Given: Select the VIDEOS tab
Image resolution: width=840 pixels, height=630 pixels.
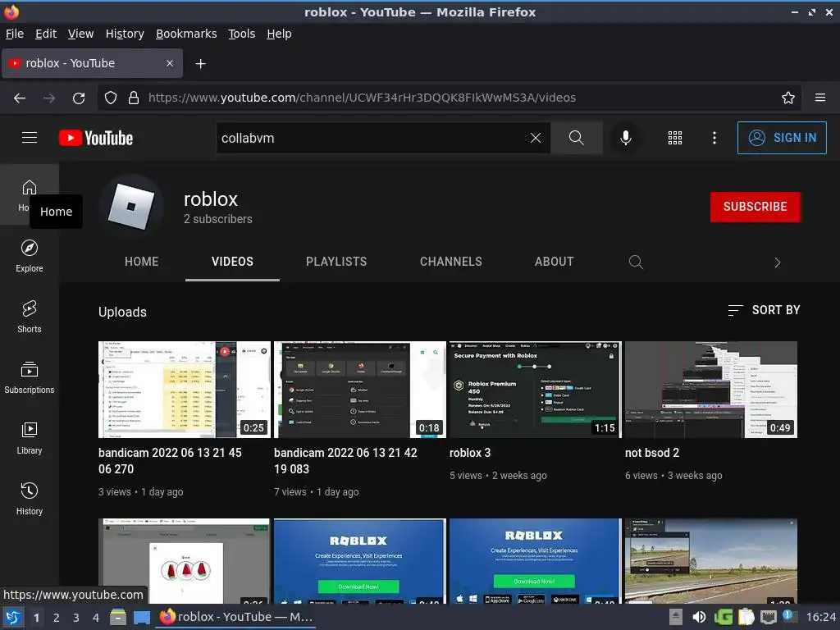Looking at the screenshot, I should coord(232,262).
